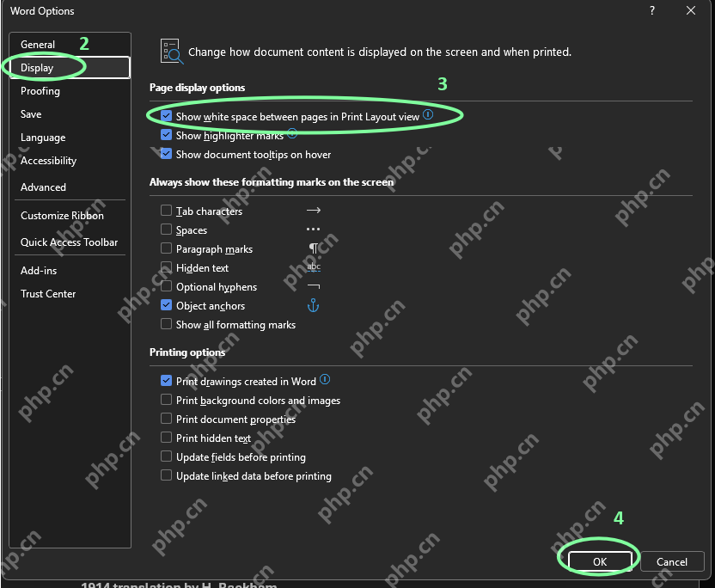Screen dimensions: 715x588
Task: Open the Trust Center category
Action: tap(70, 294)
